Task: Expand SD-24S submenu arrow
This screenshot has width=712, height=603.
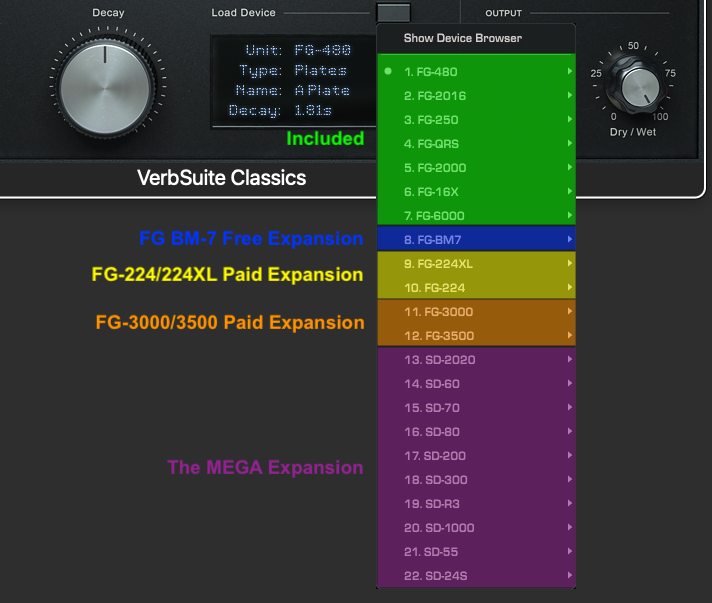Action: point(569,575)
